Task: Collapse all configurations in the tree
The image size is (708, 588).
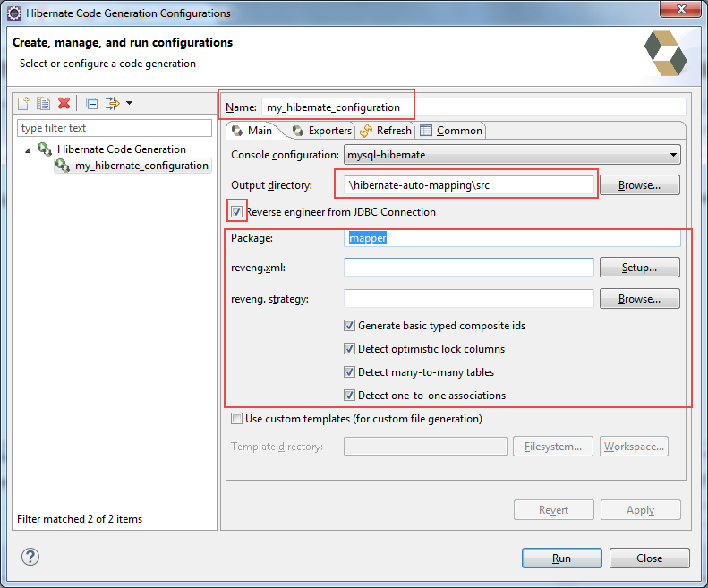Action: coord(92,104)
